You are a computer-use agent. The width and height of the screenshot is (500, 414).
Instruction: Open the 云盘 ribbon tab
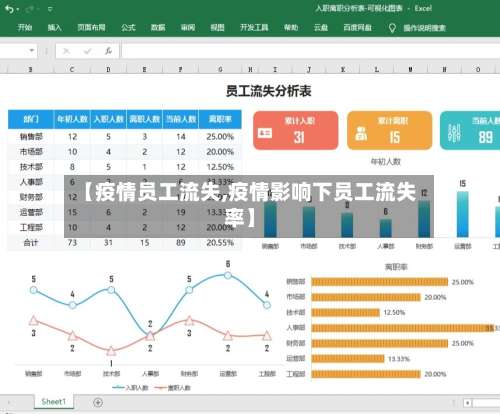pos(321,28)
